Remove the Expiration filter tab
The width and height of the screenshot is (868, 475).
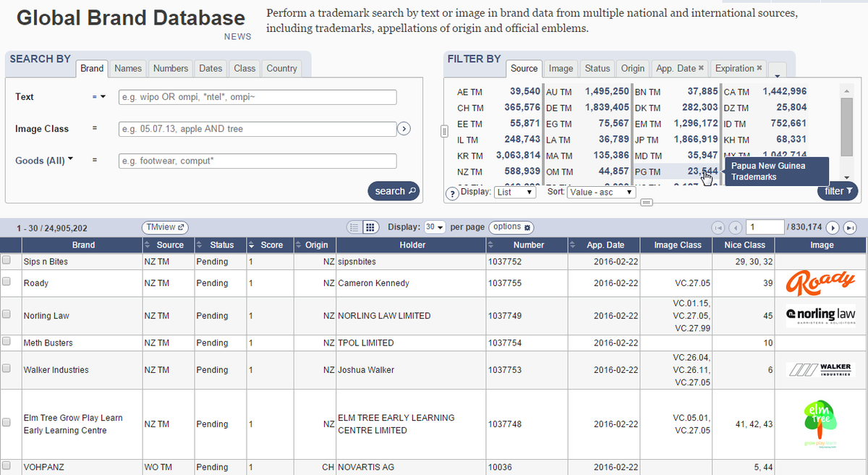759,68
